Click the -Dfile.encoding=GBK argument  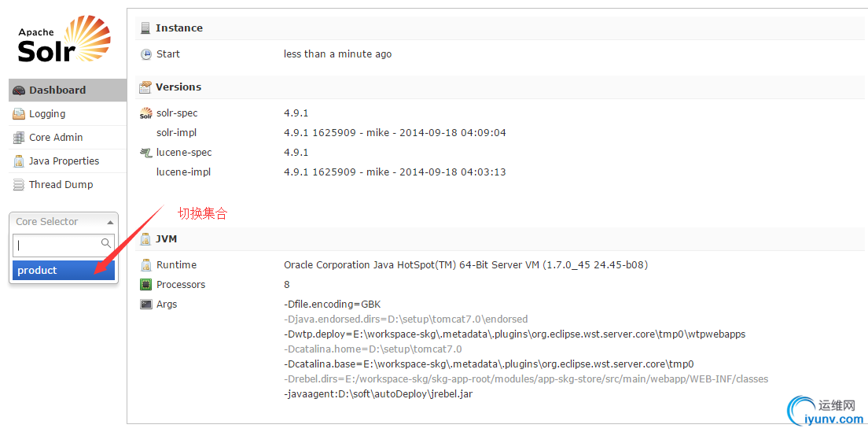pos(332,305)
